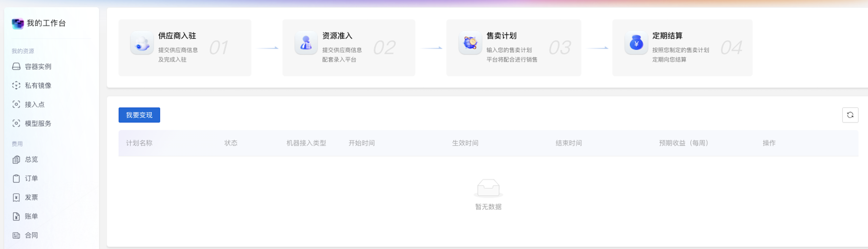This screenshot has height=249, width=868.
Task: Click the 我的工作台 logo icon
Action: click(18, 23)
